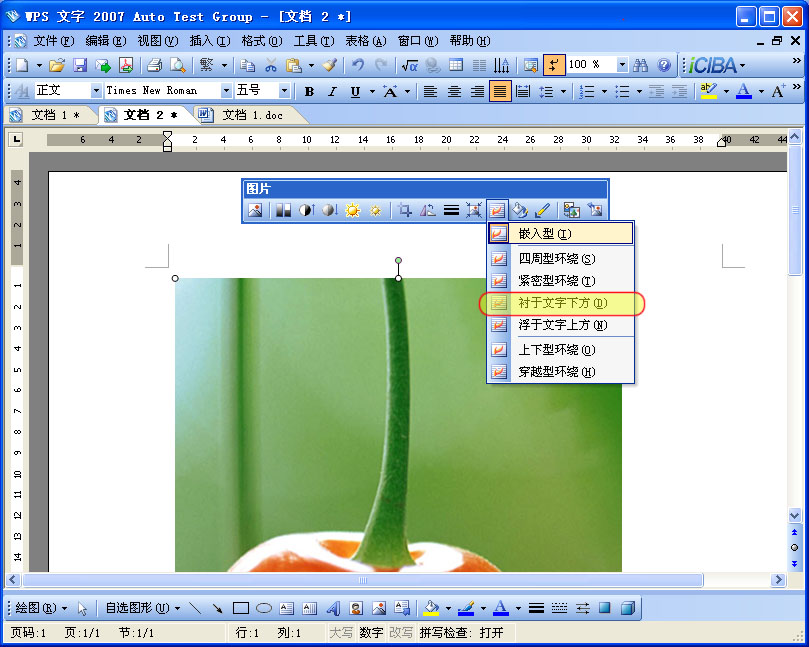The width and height of the screenshot is (809, 647).
Task: Select the Crop tool on the picture toolbar
Action: [x=403, y=210]
